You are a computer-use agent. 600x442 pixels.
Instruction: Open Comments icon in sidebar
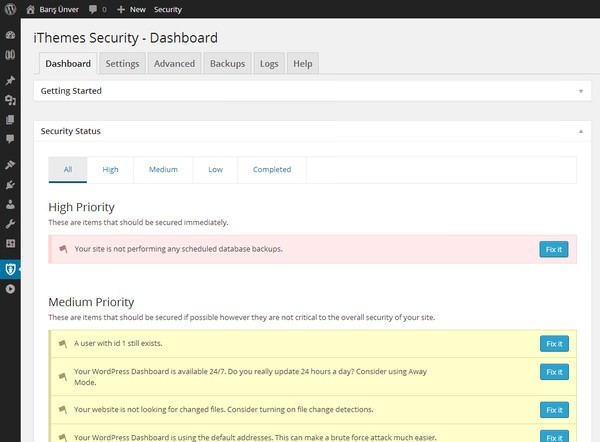click(x=10, y=139)
